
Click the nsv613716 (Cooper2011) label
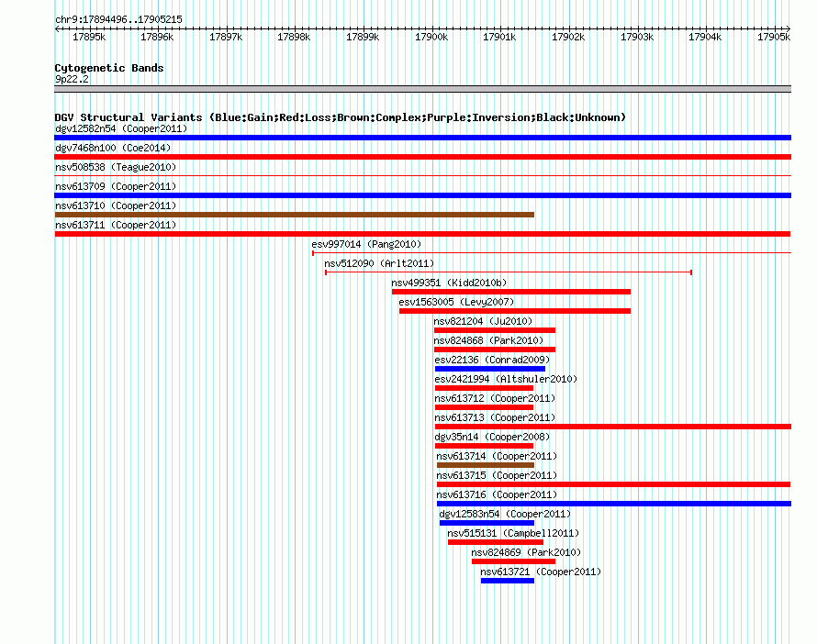(497, 494)
